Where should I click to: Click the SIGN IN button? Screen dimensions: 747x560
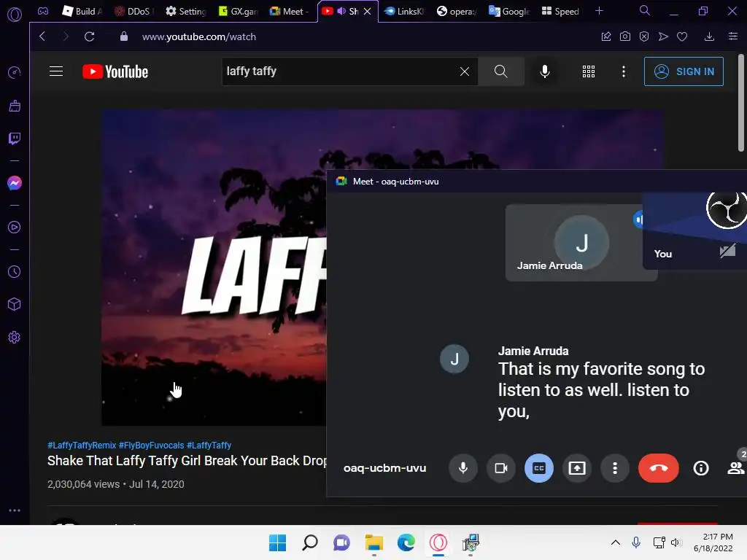pos(684,71)
